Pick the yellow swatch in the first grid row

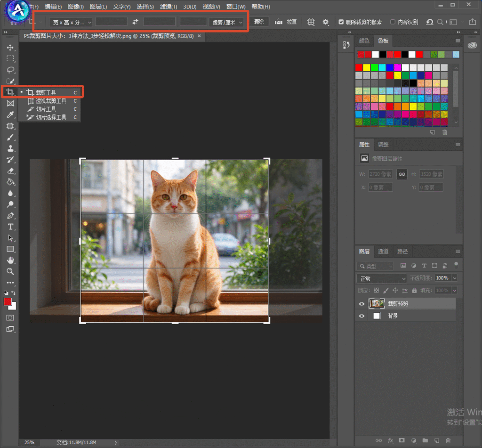point(367,68)
